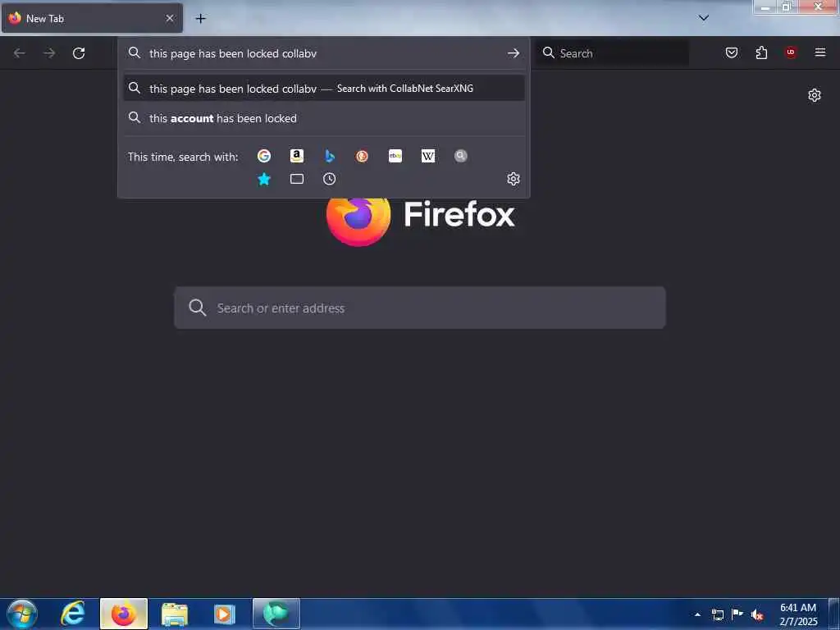Open the muted volume tray icon

757,615
